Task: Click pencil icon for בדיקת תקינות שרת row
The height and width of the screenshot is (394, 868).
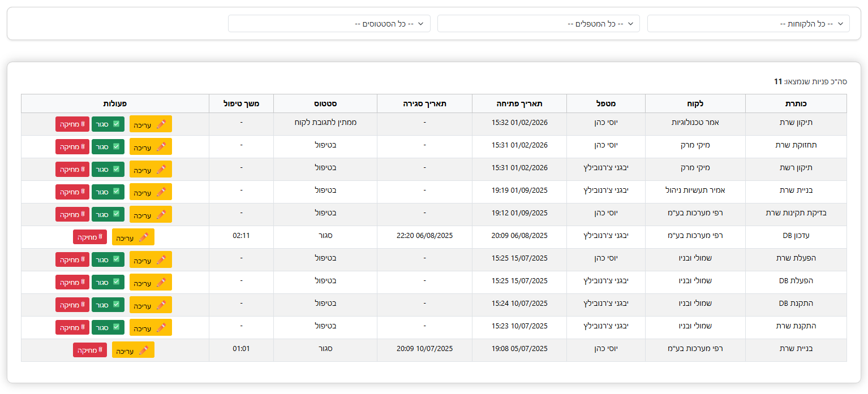Action: 161,215
